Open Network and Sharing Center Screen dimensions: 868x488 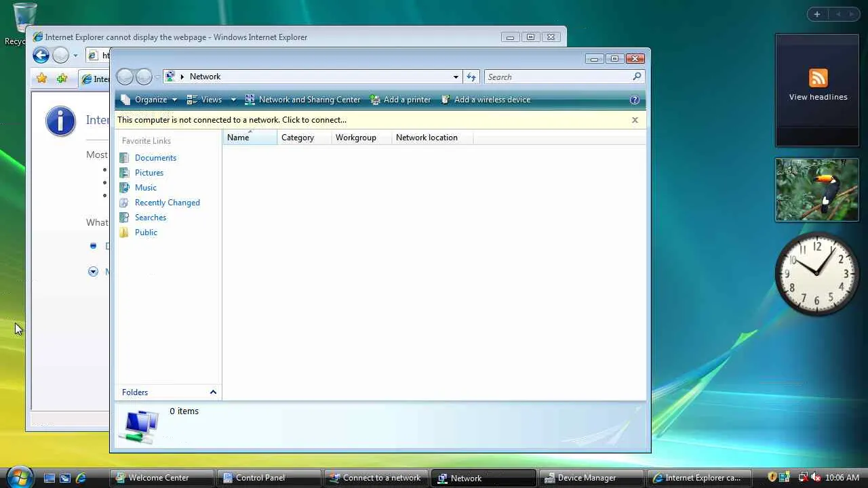(x=302, y=100)
